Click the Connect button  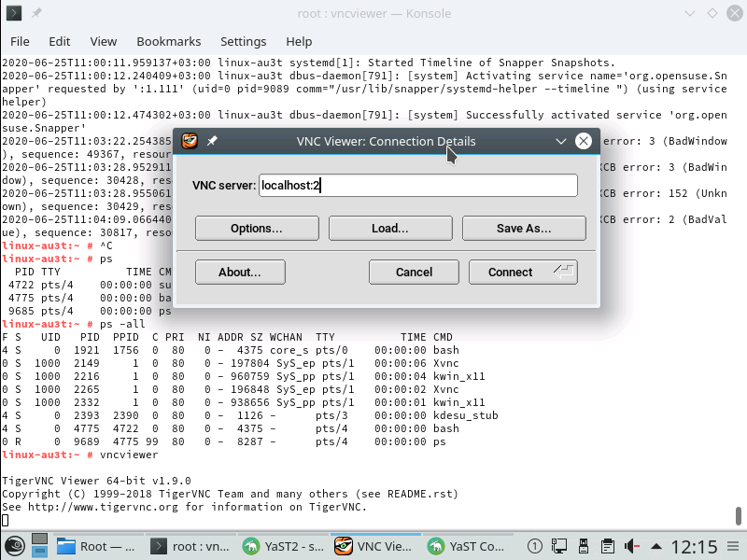point(523,272)
